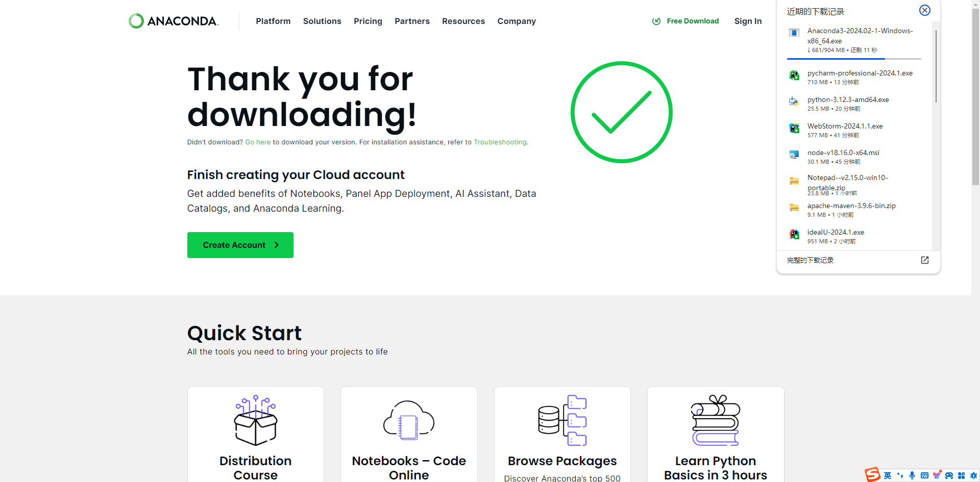Click the ideaIU-2024.1.exe icon
Image resolution: width=980 pixels, height=482 pixels.
(x=794, y=235)
